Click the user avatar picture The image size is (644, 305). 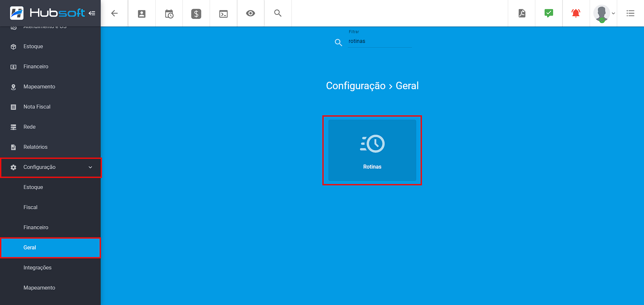pos(601,13)
